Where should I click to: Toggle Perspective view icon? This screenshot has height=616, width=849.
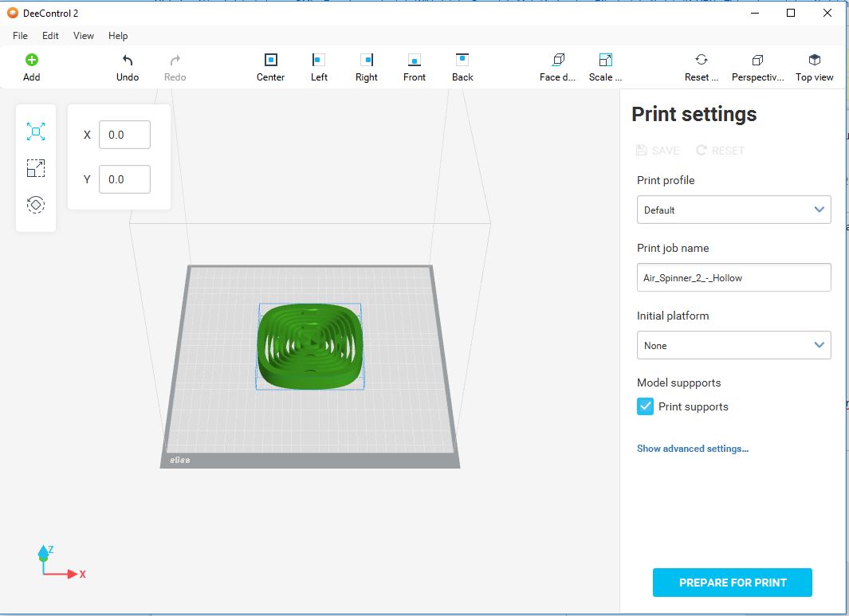coord(757,61)
